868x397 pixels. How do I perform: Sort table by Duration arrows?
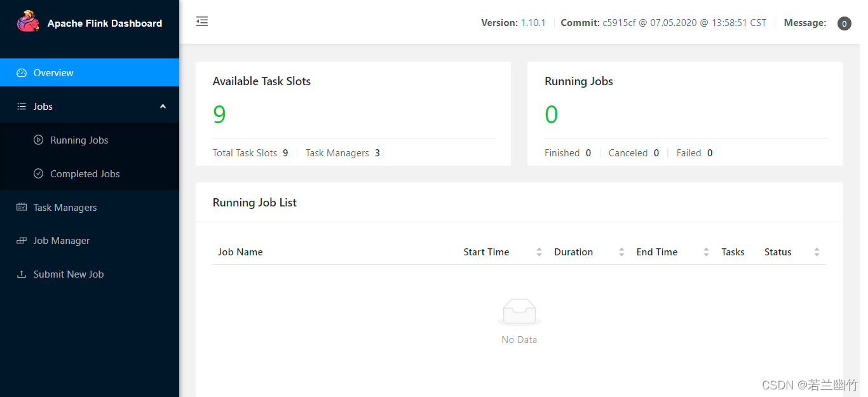621,252
